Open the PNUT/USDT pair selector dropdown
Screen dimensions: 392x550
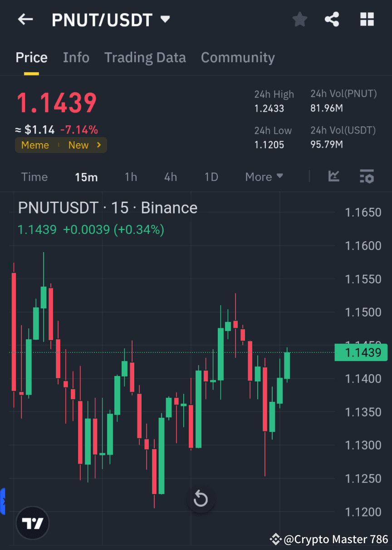[x=165, y=19]
